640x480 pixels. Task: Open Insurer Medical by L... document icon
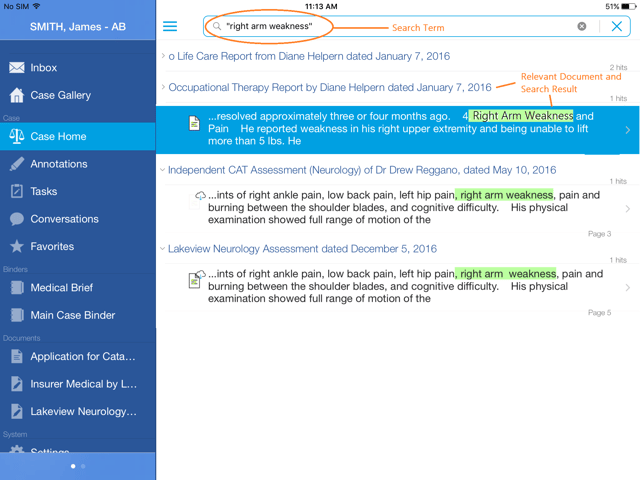[17, 384]
